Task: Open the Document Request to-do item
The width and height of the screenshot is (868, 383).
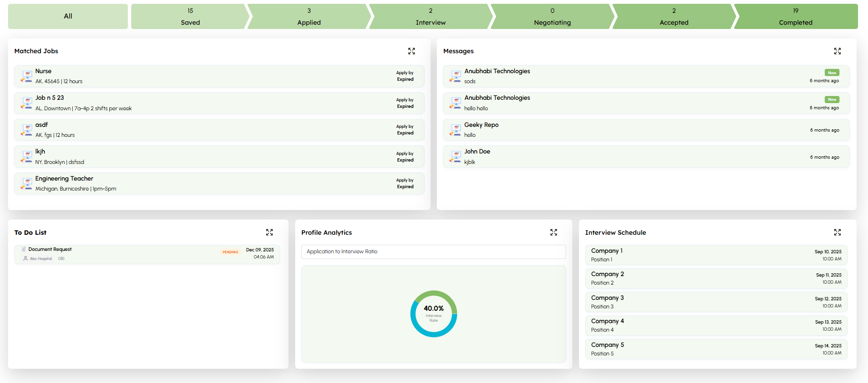Action: click(x=50, y=249)
